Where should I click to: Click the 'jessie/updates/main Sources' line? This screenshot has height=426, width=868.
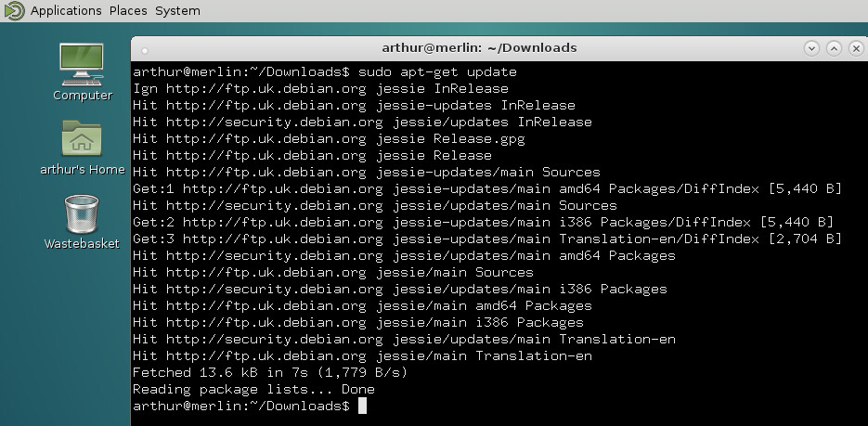click(375, 205)
